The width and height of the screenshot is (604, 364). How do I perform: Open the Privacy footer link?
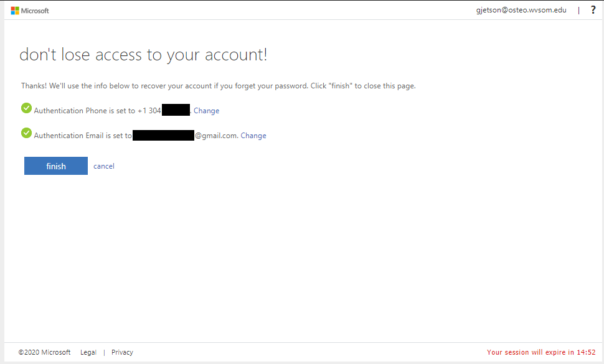click(x=122, y=352)
